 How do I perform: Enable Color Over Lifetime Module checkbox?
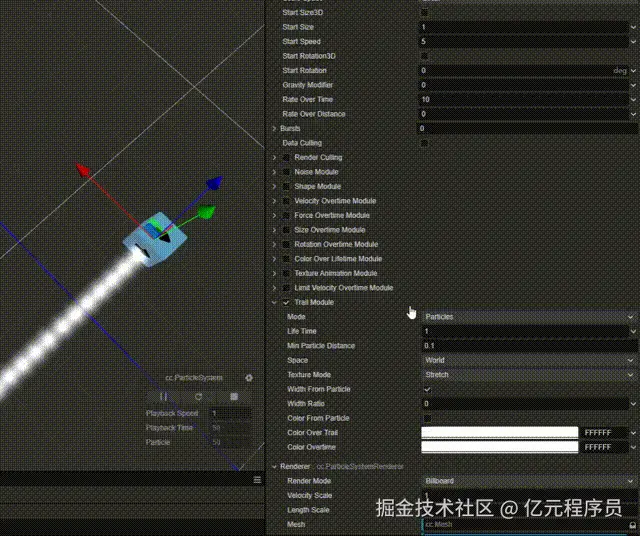tap(286, 259)
